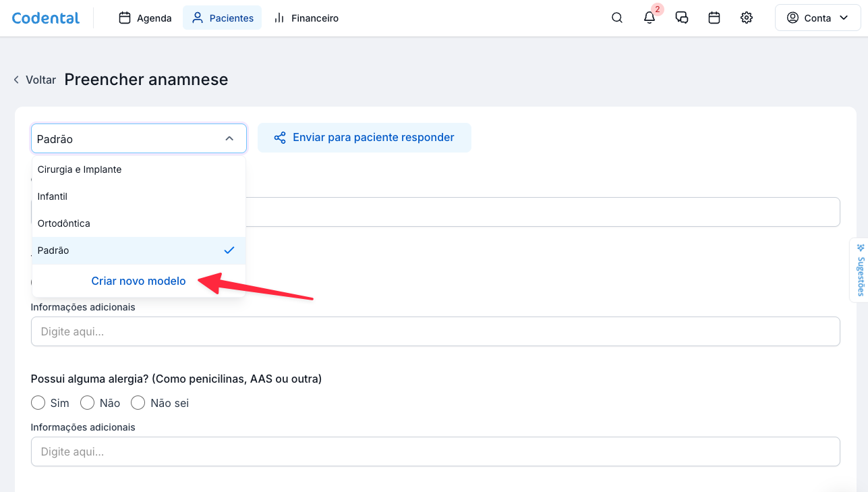
Task: Focus allergy Informações adicionais text field
Action: [x=435, y=452]
